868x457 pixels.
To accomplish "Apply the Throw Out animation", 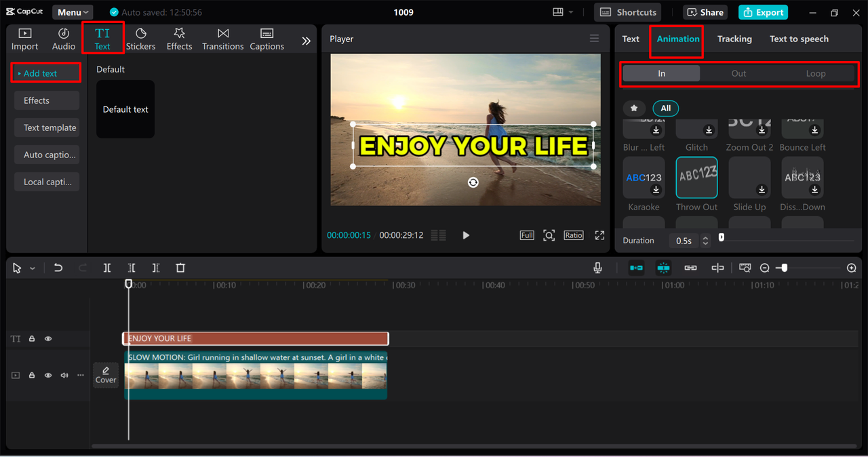I will [696, 178].
